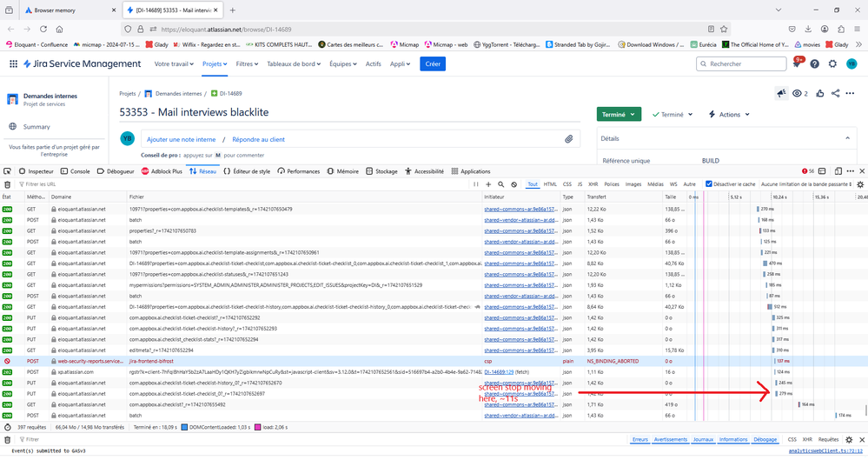Open the Stockage devtools tab
868x467 pixels.
coord(382,171)
